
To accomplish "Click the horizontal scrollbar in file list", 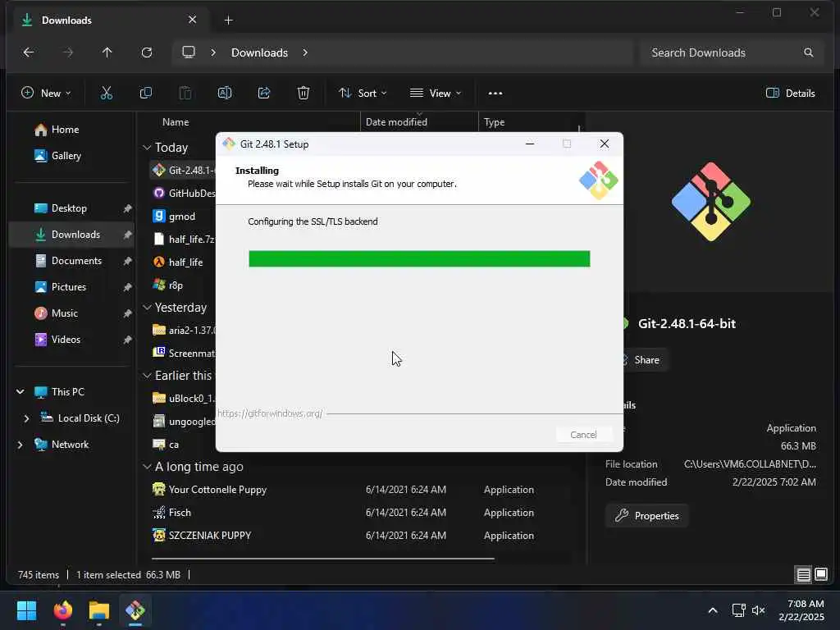I will click(322, 558).
